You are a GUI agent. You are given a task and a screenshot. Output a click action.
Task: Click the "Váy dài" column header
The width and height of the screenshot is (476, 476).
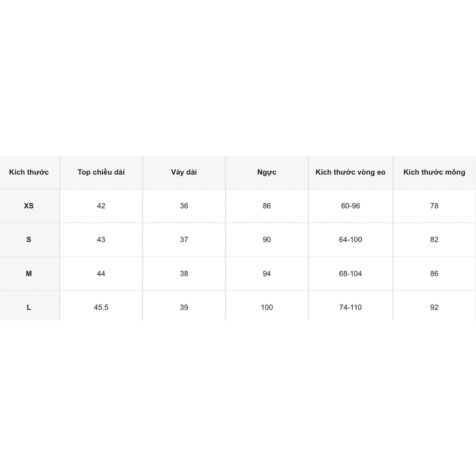coord(184,172)
